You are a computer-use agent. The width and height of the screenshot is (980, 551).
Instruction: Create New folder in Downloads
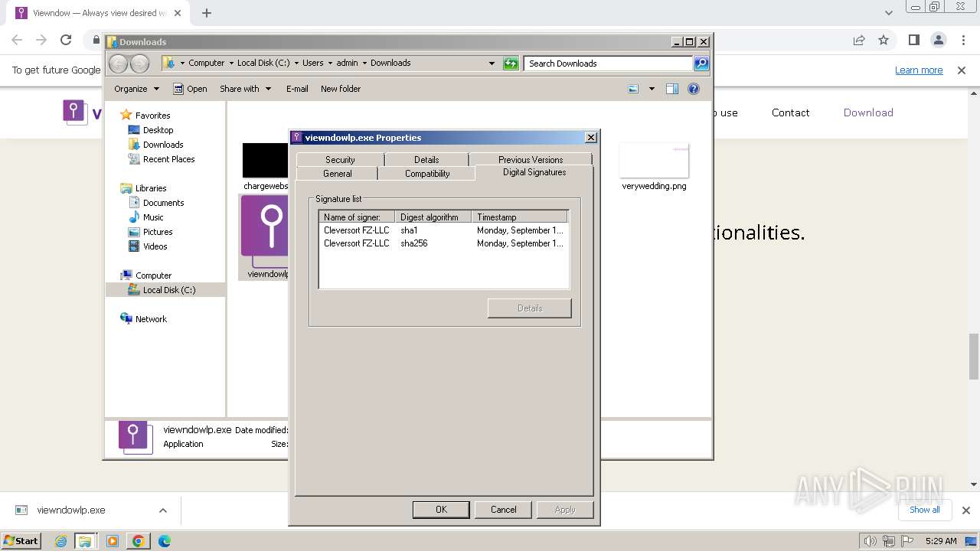(341, 89)
